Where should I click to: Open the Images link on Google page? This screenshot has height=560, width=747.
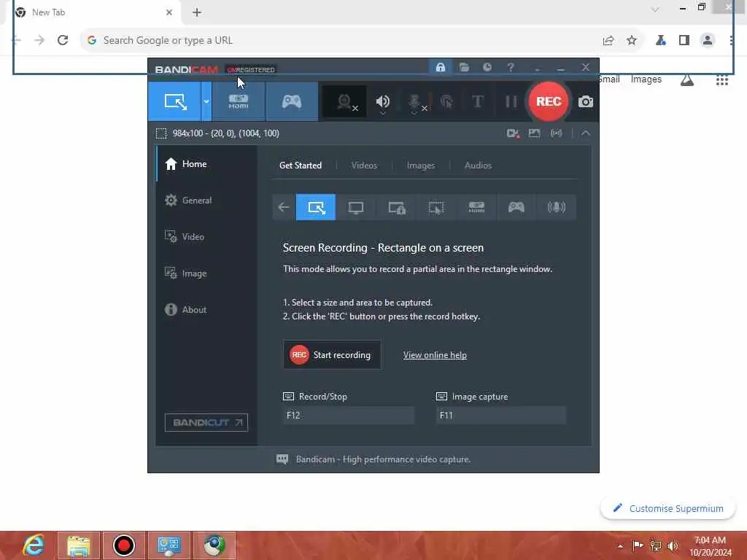646,79
